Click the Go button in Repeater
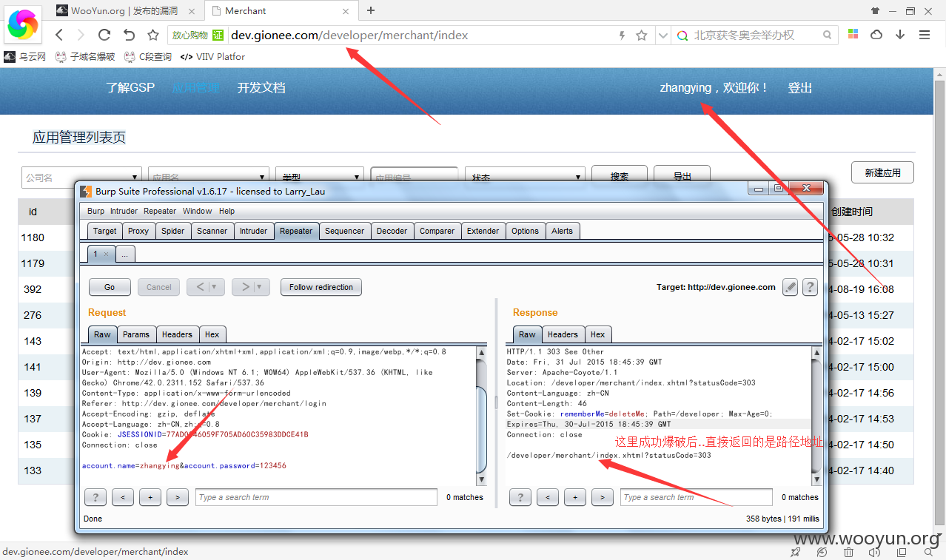 point(110,287)
